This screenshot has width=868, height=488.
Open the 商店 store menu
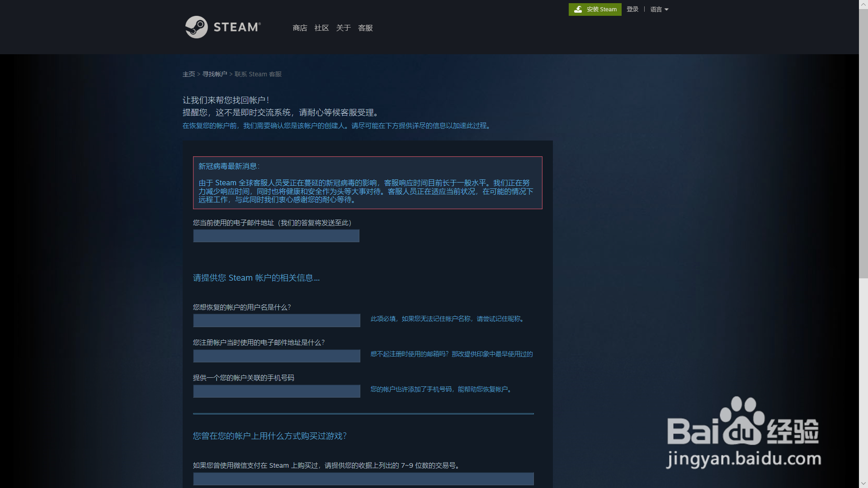pyautogui.click(x=300, y=28)
